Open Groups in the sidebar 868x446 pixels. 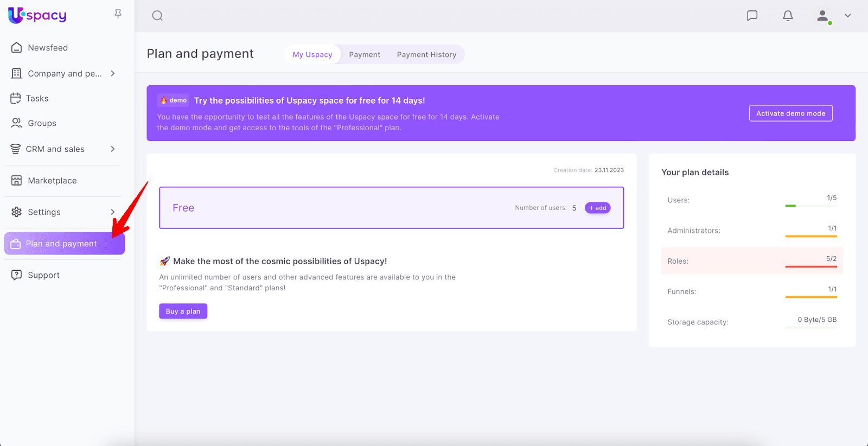42,123
